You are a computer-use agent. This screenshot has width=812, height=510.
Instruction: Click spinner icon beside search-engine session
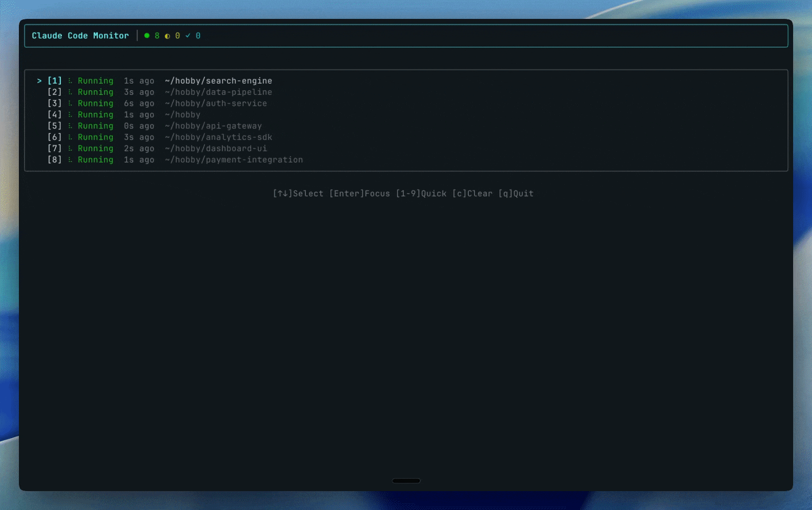pyautogui.click(x=70, y=81)
